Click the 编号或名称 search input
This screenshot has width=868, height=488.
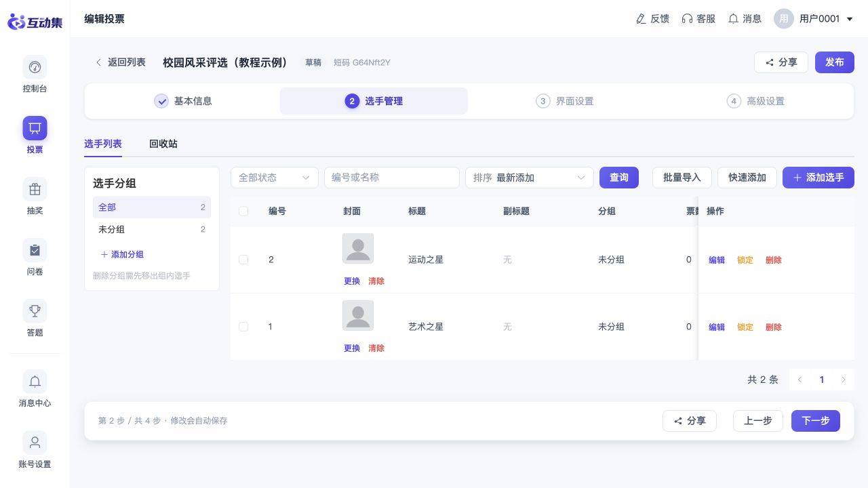point(392,178)
